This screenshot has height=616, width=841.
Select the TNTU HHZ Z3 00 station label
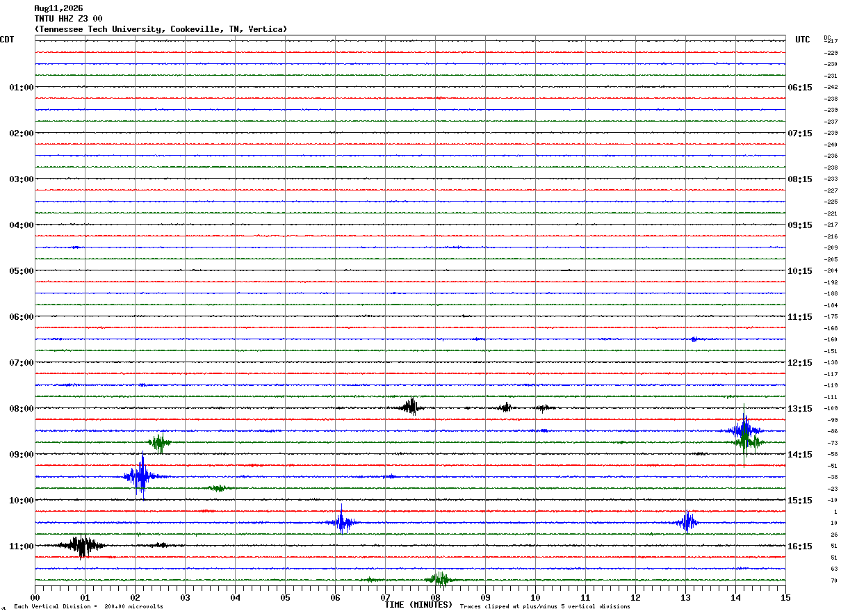(68, 19)
